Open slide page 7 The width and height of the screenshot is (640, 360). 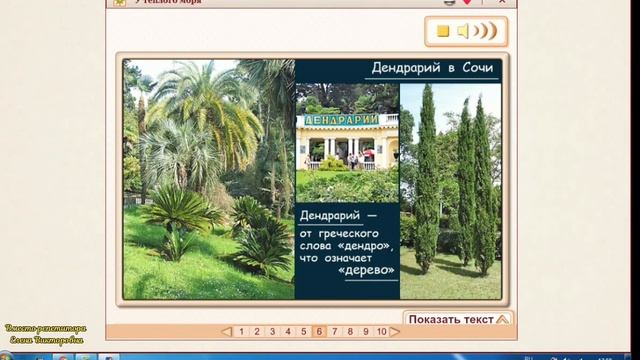click(334, 331)
